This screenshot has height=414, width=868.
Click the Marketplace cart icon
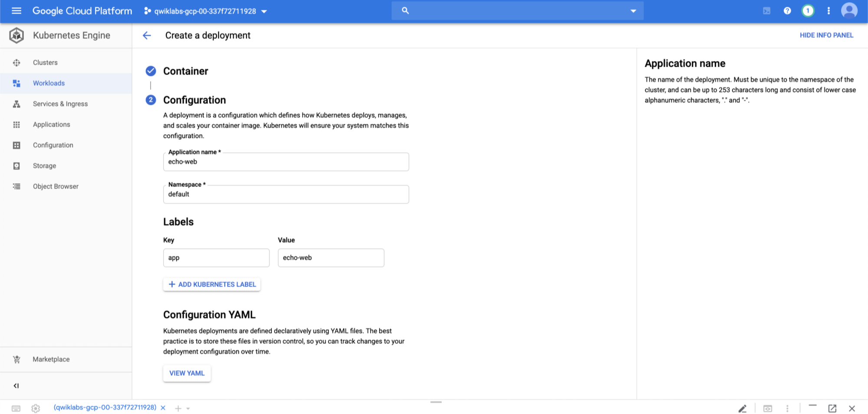pyautogui.click(x=16, y=359)
